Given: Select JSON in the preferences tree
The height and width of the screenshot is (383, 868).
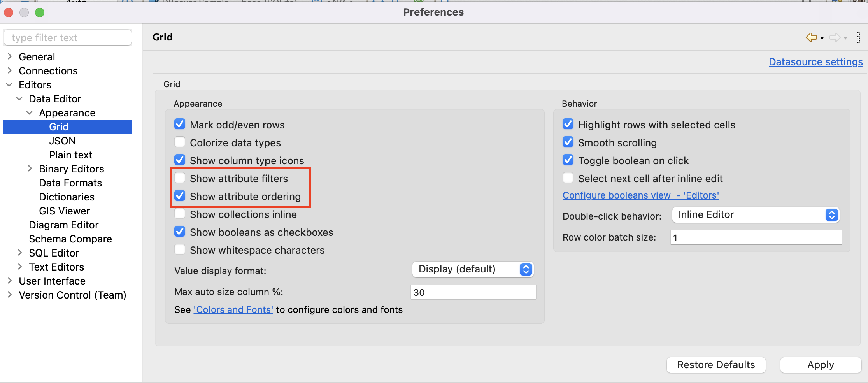Looking at the screenshot, I should (x=62, y=141).
